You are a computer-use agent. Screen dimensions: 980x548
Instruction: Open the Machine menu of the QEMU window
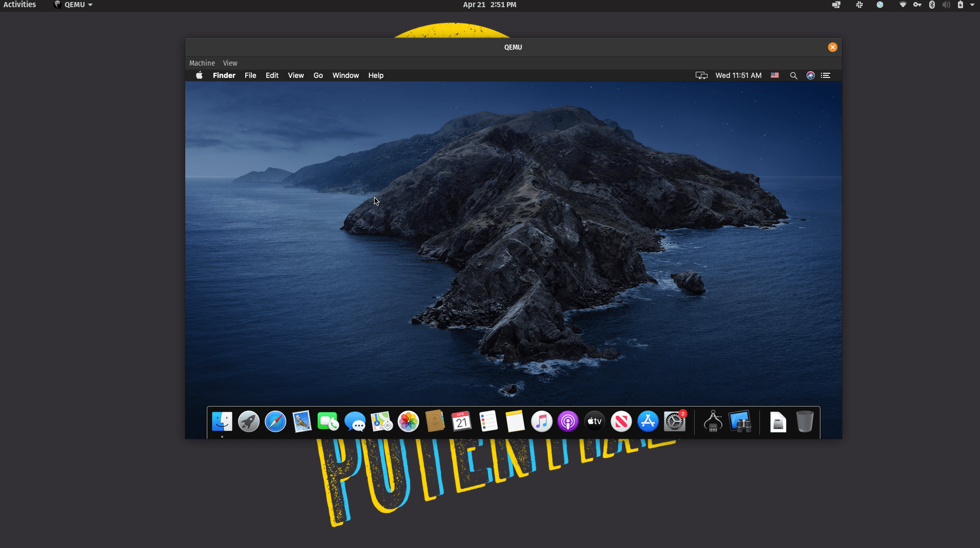click(x=202, y=63)
